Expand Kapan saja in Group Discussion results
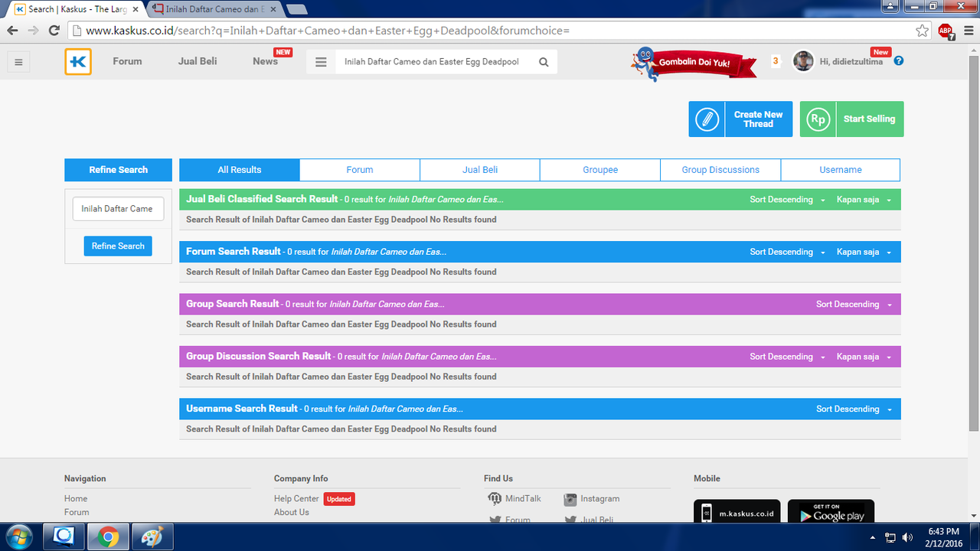Viewport: 980px width, 551px height. point(864,357)
